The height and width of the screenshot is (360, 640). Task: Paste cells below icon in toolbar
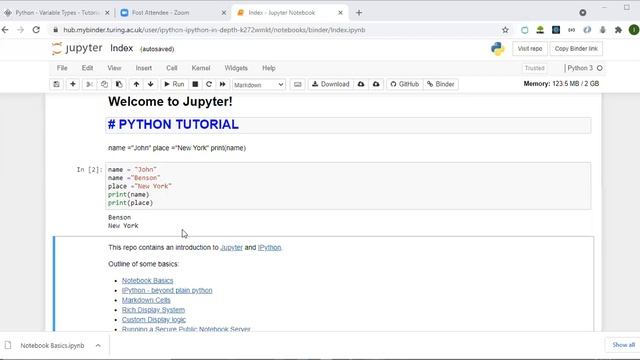click(119, 84)
